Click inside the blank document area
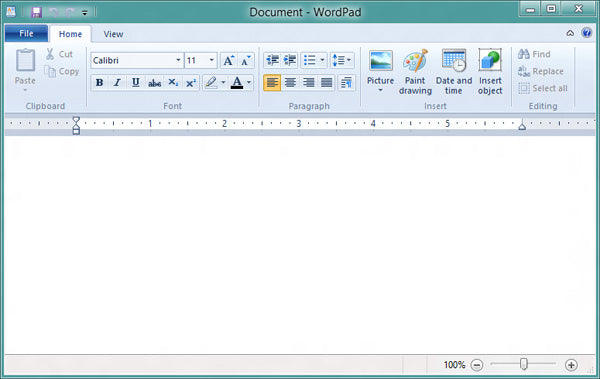This screenshot has width=600, height=379. (x=300, y=245)
